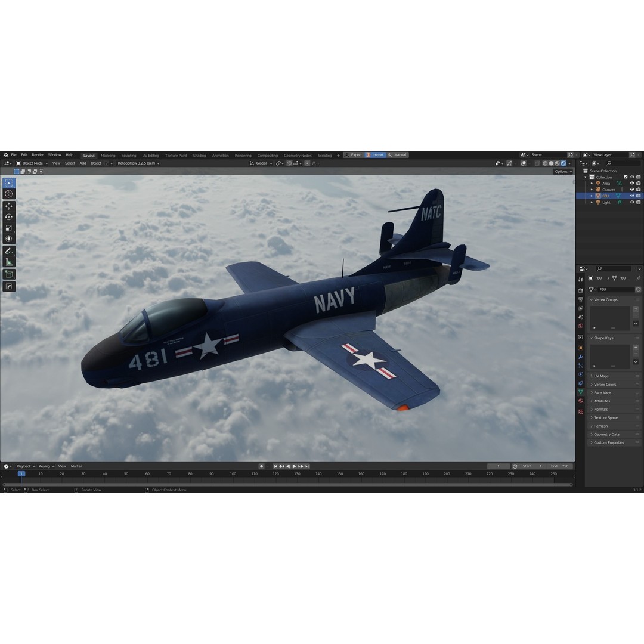Collapse the Shape Keys panel
Image resolution: width=644 pixels, height=644 pixels.
click(x=614, y=338)
